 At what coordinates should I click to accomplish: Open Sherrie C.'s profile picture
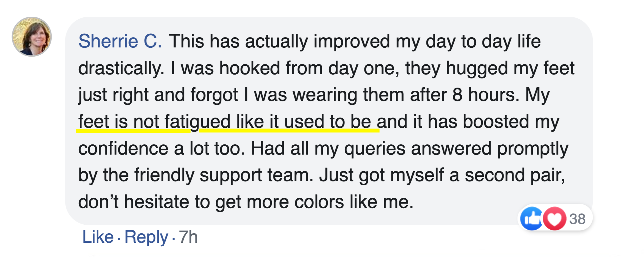pyautogui.click(x=32, y=37)
